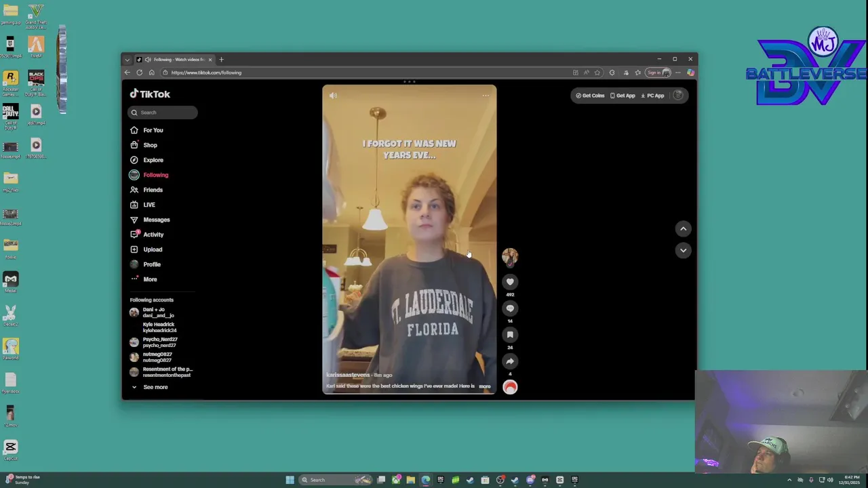Open the creator's avatar beside the video
The image size is (868, 488).
coord(510,256)
